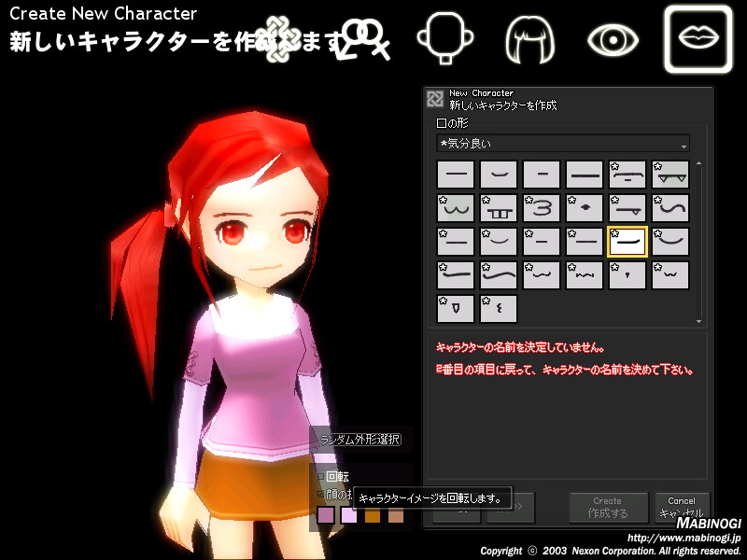The image size is (747, 560).
Task: Choose the unstarred thick long line mouth
Action: (x=585, y=175)
